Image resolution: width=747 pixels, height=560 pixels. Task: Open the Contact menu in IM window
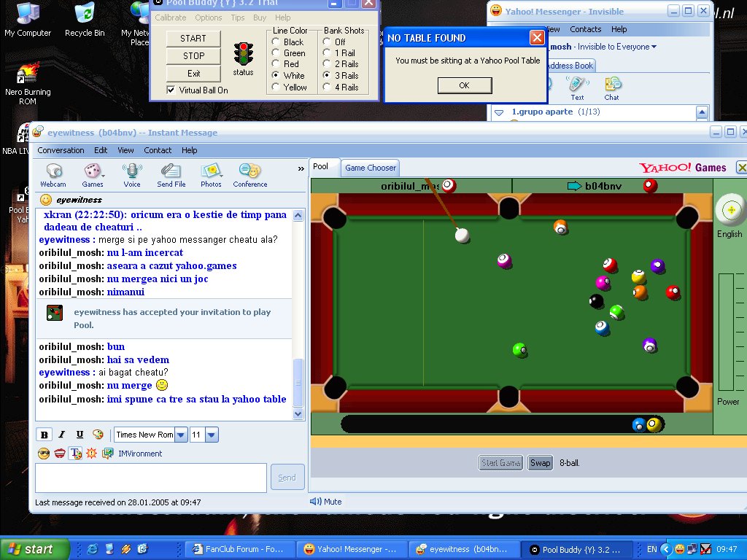pyautogui.click(x=158, y=150)
